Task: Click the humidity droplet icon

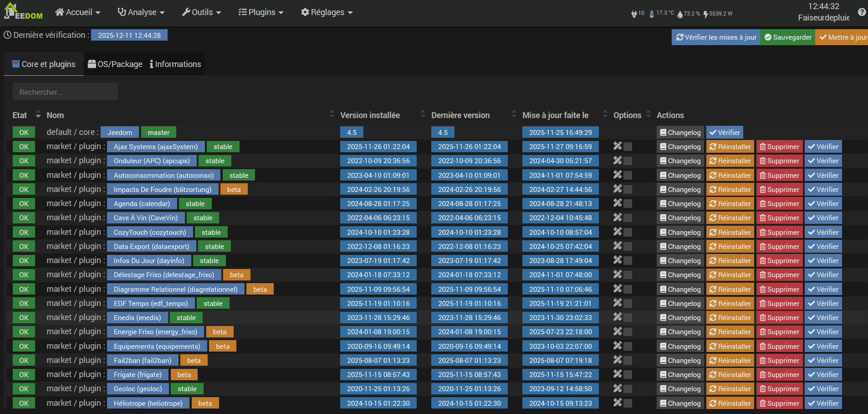Action: 680,14
